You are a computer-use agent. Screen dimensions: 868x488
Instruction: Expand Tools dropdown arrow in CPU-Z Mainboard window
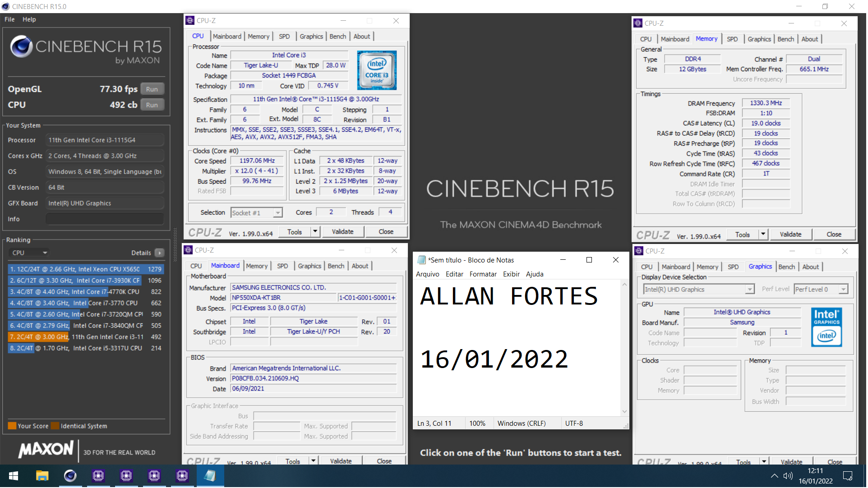click(x=314, y=461)
